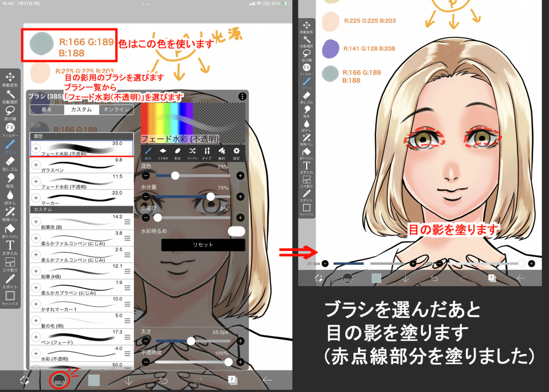This screenshot has width=549, height=392.
Task: Click the 水分量 slider track
Action: click(193, 196)
